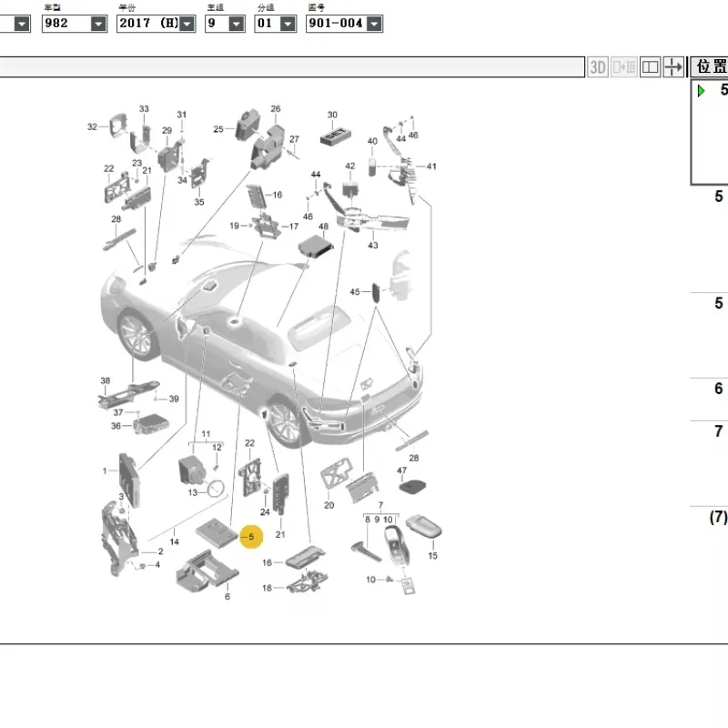Click callout 45 beside the sensor
This screenshot has height=728, width=728.
tap(355, 292)
